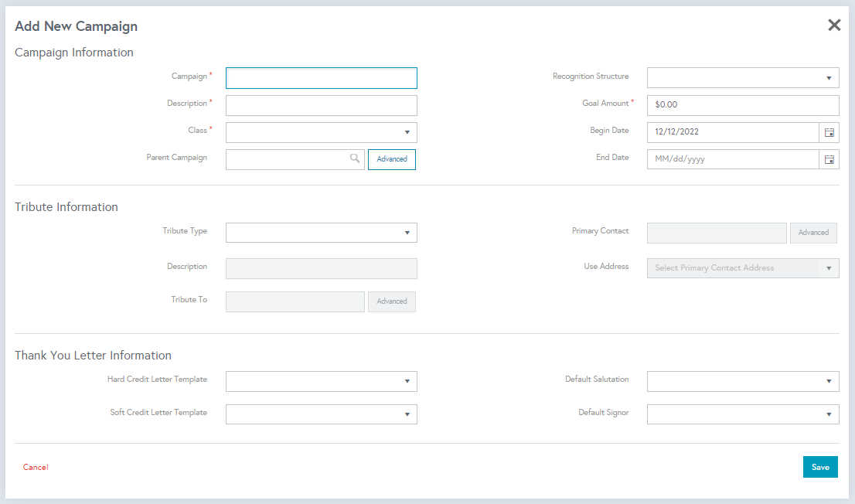This screenshot has width=855, height=504.
Task: Click Advanced next to Primary Contact
Action: pos(813,233)
